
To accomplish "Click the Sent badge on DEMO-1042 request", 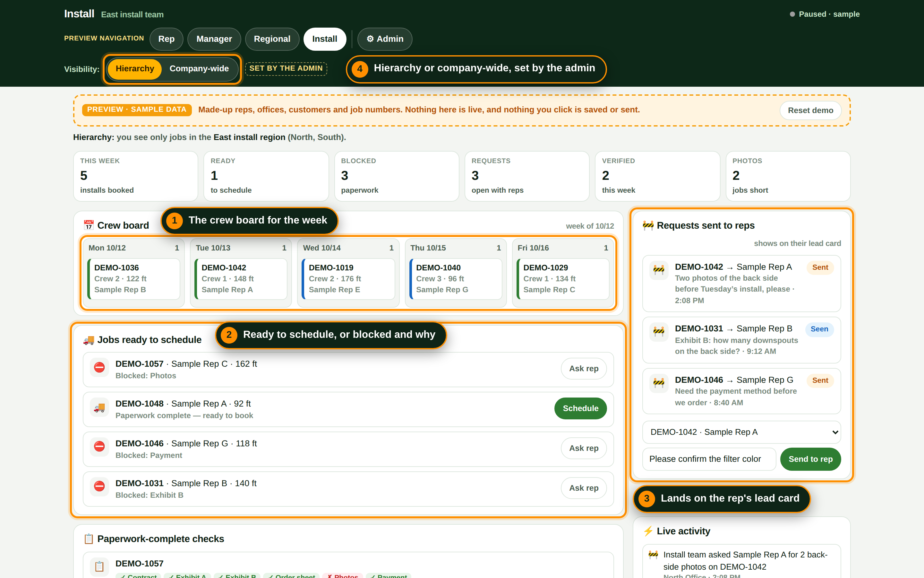I will pyautogui.click(x=820, y=267).
